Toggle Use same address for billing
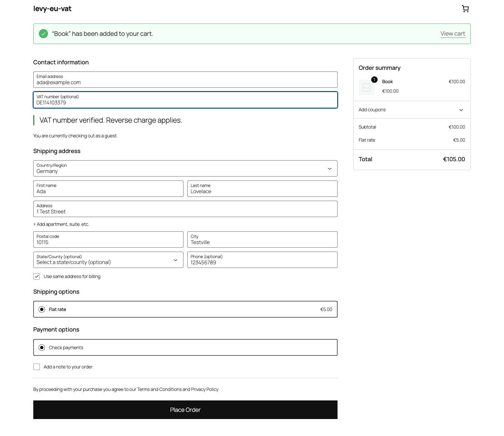The width and height of the screenshot is (504, 436). pyautogui.click(x=37, y=276)
